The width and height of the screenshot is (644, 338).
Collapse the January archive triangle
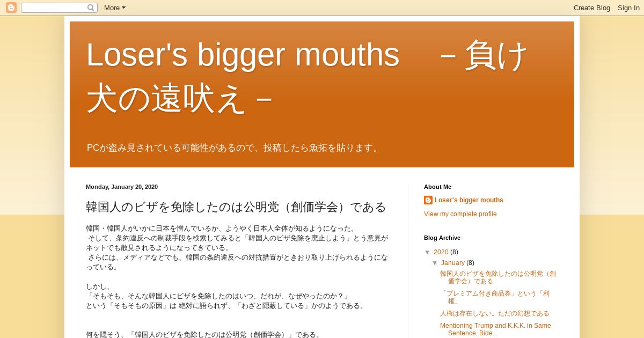click(435, 263)
